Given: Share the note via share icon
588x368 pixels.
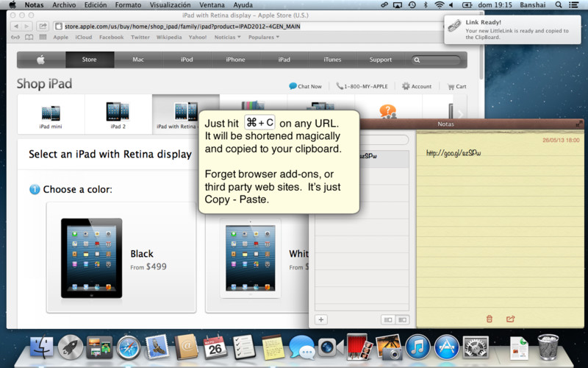Looking at the screenshot, I should point(510,319).
